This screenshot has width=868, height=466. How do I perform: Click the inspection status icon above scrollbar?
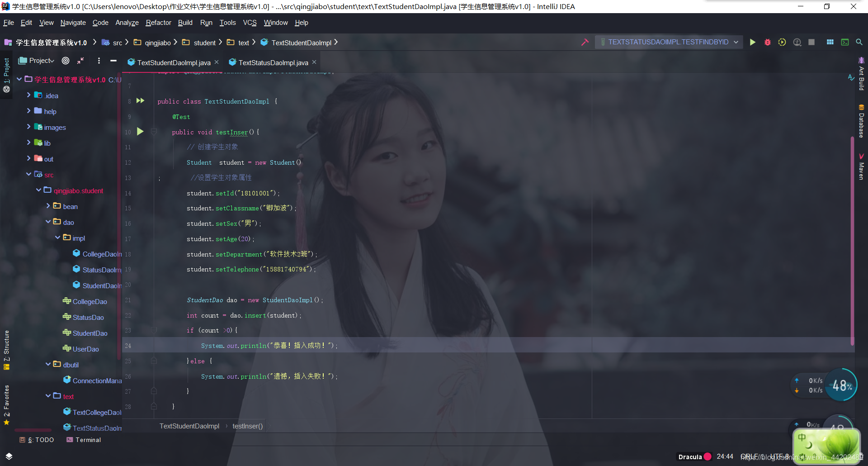pos(851,78)
